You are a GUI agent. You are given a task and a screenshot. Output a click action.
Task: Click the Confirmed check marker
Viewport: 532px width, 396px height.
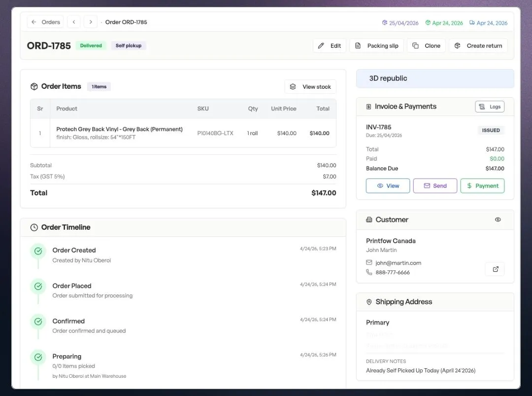[38, 322]
